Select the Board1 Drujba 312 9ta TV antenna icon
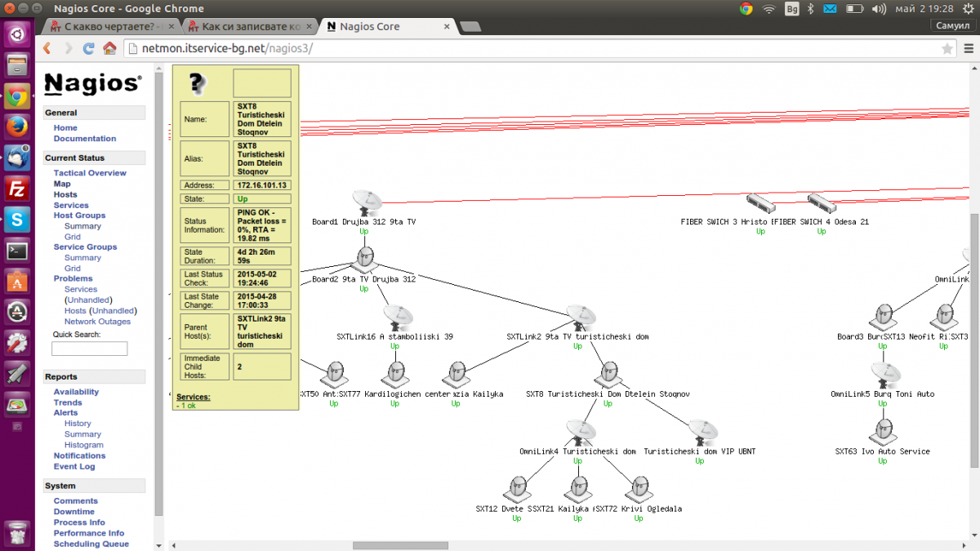980x551 pixels. point(366,202)
